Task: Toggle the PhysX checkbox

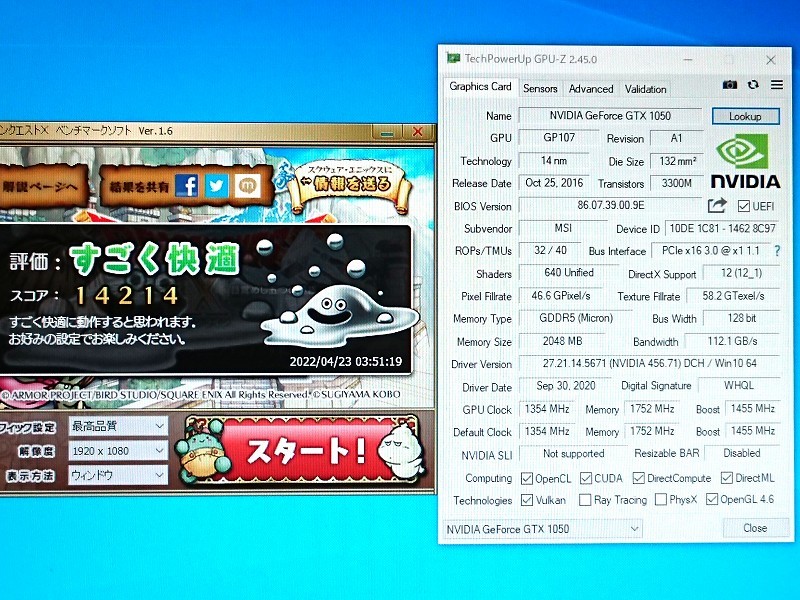Action: coord(661,499)
